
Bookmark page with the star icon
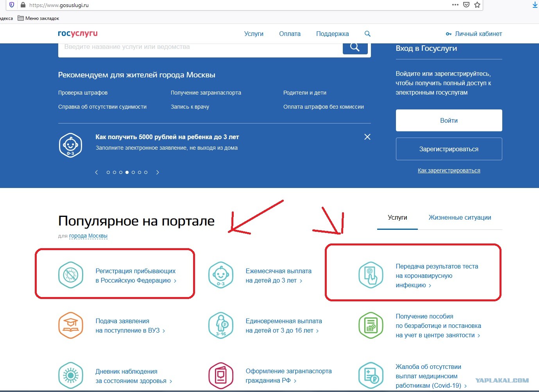coord(477,5)
